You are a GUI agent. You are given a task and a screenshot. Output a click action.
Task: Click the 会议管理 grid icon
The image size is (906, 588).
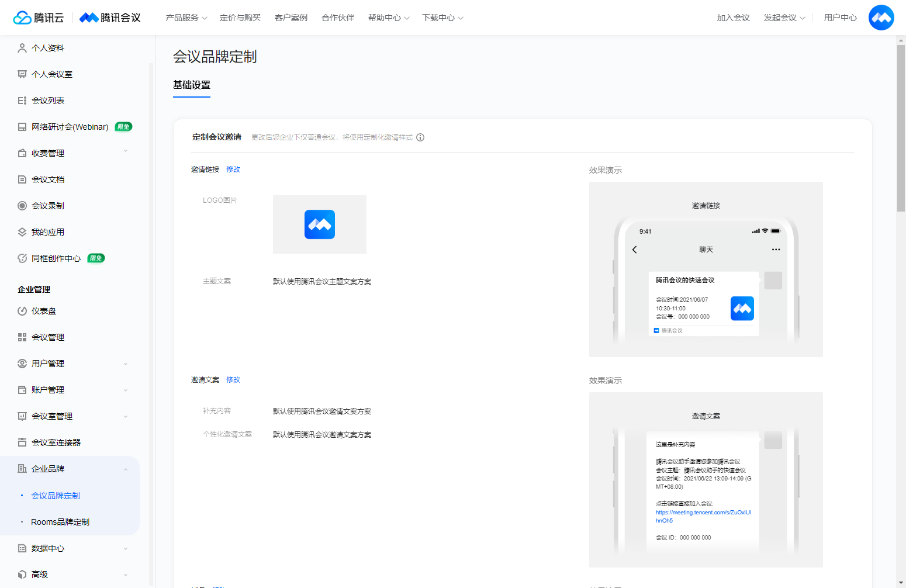22,337
